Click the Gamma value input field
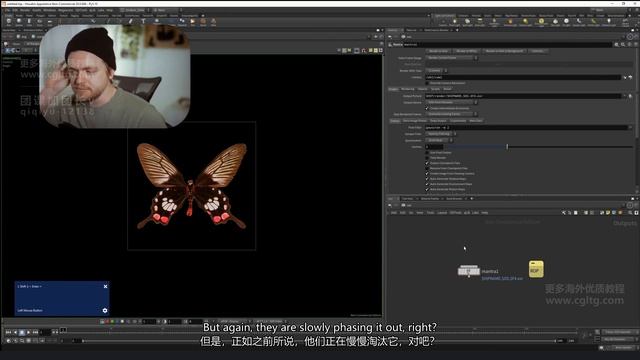 pos(434,147)
